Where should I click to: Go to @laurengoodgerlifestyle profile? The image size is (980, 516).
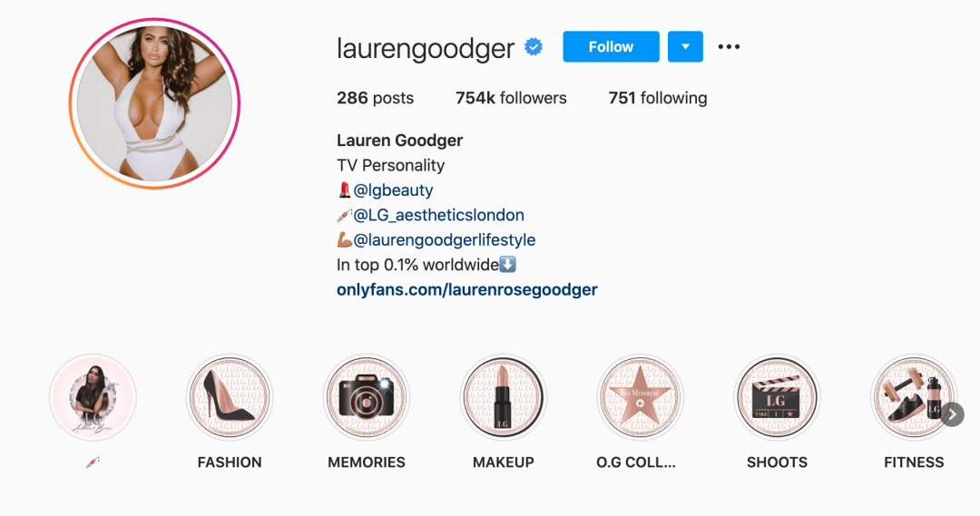point(445,240)
